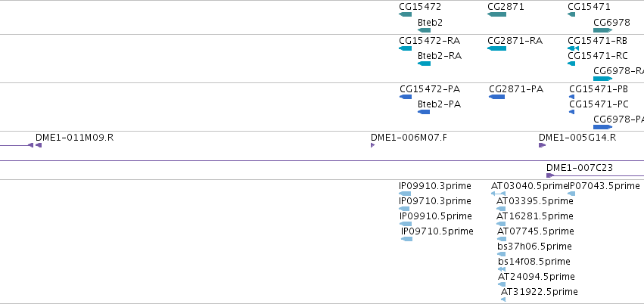Viewport: 644px width, 304px height.
Task: Click the DME1-006M07.F marker triangle
Action: pyautogui.click(x=372, y=145)
